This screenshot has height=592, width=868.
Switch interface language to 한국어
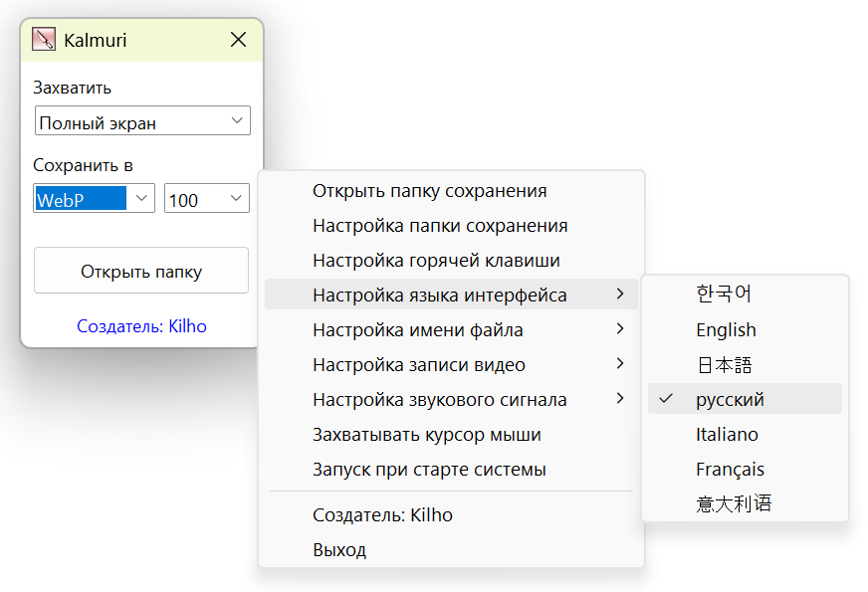(724, 294)
